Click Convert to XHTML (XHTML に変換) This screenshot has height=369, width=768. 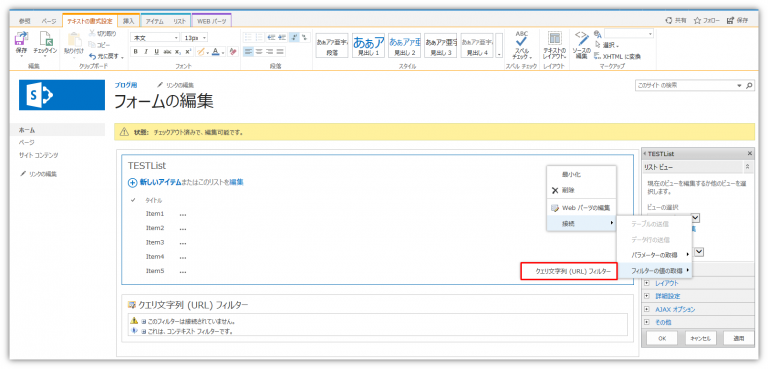click(x=618, y=56)
